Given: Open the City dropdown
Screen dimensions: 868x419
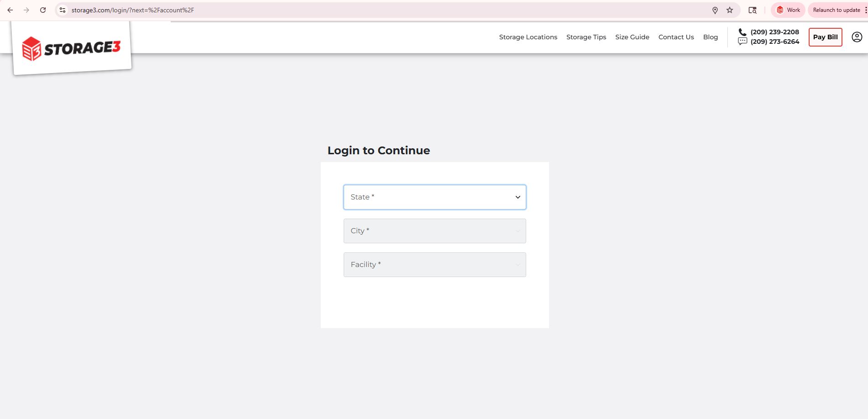Looking at the screenshot, I should (x=434, y=231).
